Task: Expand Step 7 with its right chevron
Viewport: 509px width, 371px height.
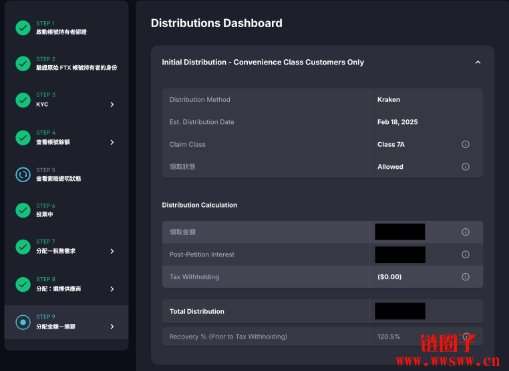Action: point(112,251)
